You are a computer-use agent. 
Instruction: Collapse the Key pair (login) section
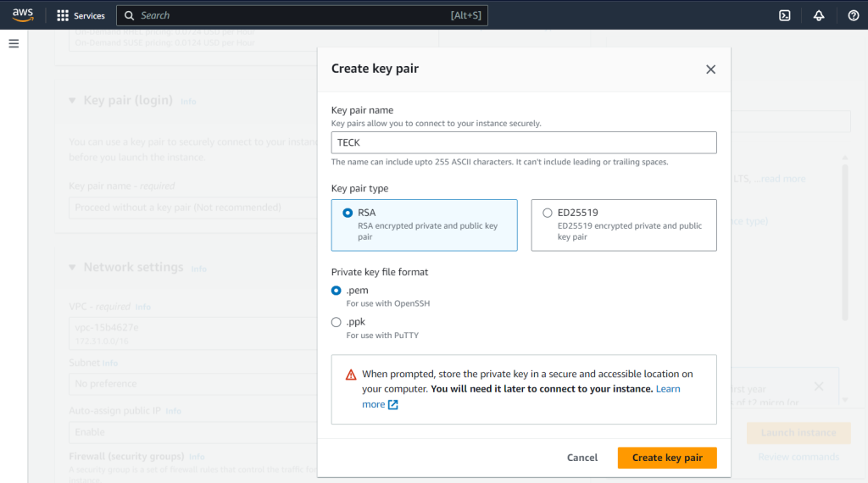click(72, 101)
